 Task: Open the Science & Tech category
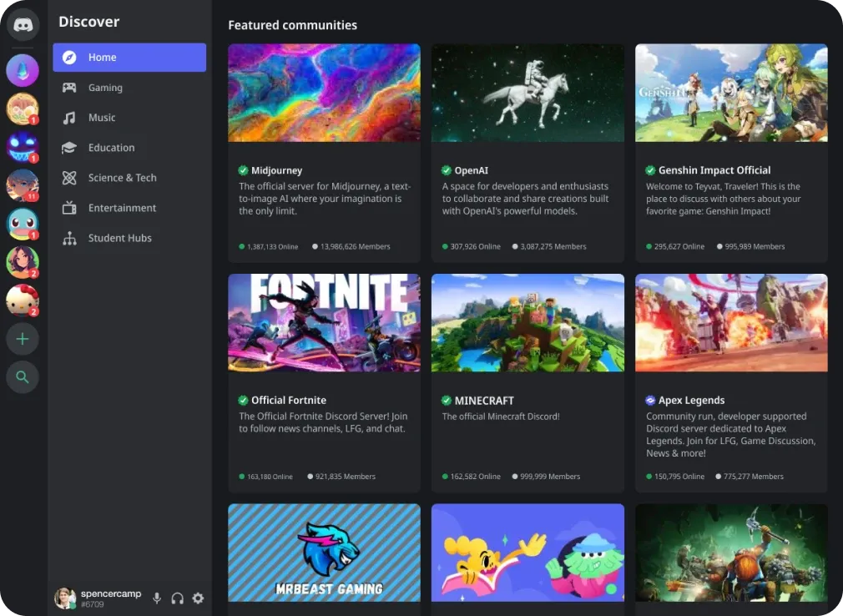click(x=122, y=177)
